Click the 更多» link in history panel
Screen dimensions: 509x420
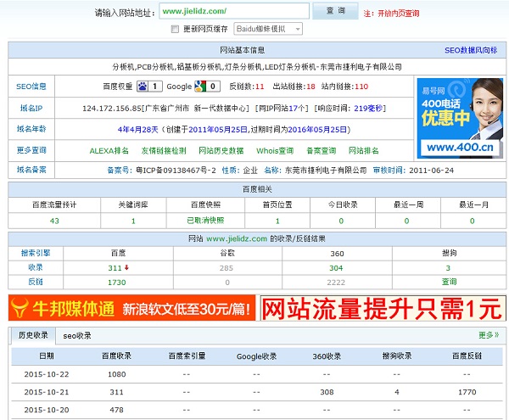[x=488, y=335]
